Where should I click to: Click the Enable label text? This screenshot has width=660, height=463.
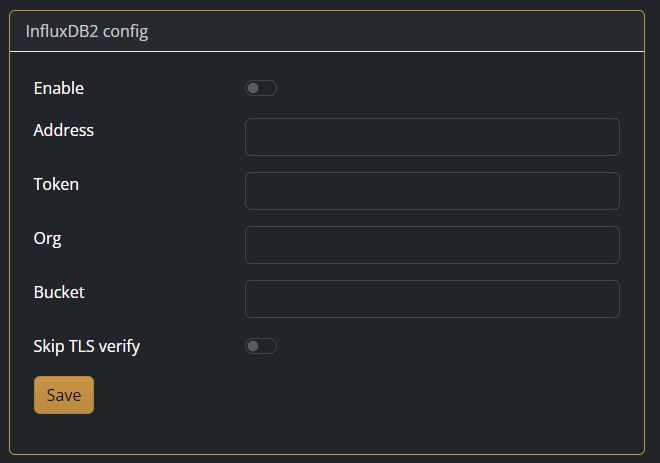[59, 88]
